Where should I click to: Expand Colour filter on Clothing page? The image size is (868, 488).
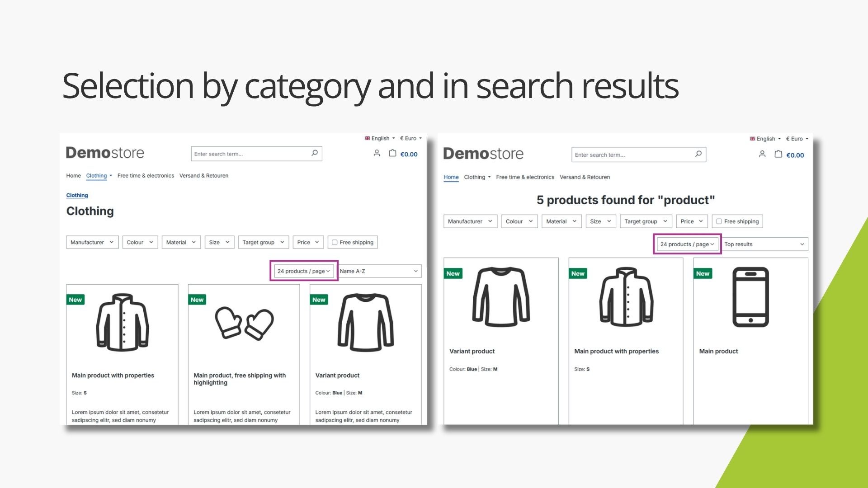tap(140, 242)
